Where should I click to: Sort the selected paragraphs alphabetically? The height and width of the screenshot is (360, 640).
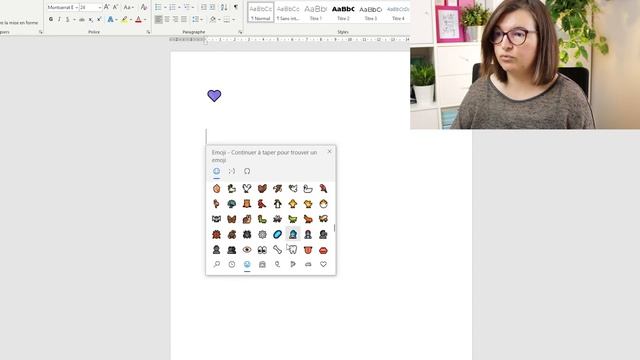(224, 7)
